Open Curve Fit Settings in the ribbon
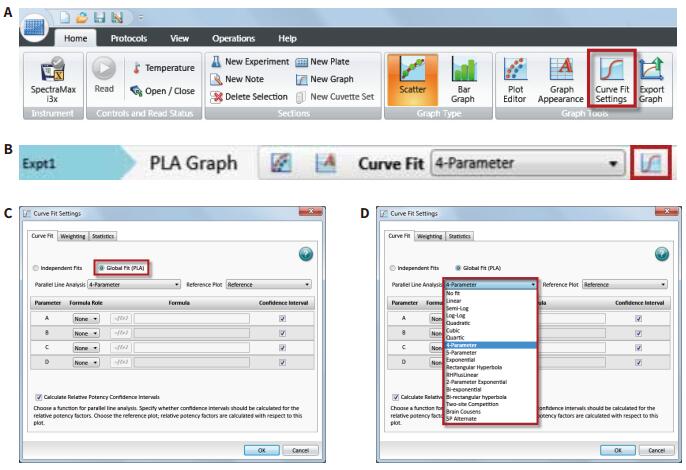This screenshot has width=686, height=470. pyautogui.click(x=612, y=80)
